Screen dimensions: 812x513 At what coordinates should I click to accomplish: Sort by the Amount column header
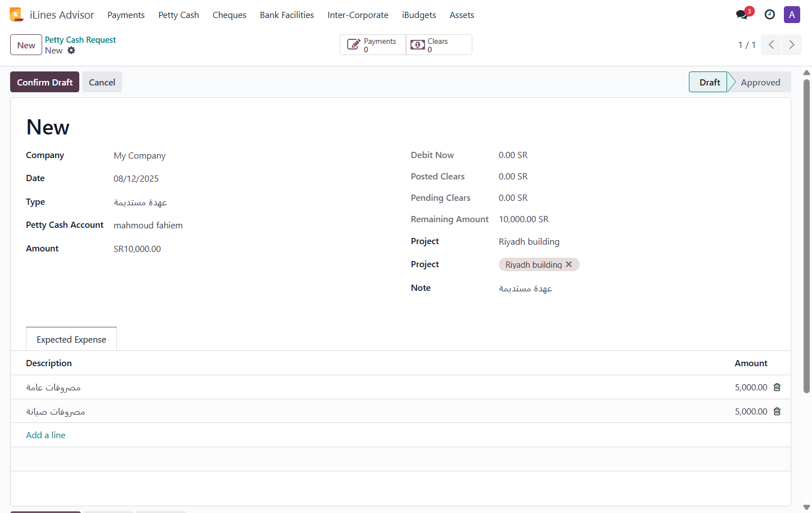751,363
